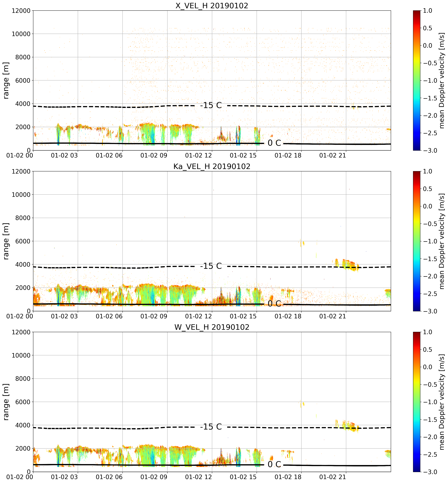The height and width of the screenshot is (483, 448).
Task: Click the range [m] axis label of X_VEL_H
Action: click(x=6, y=81)
